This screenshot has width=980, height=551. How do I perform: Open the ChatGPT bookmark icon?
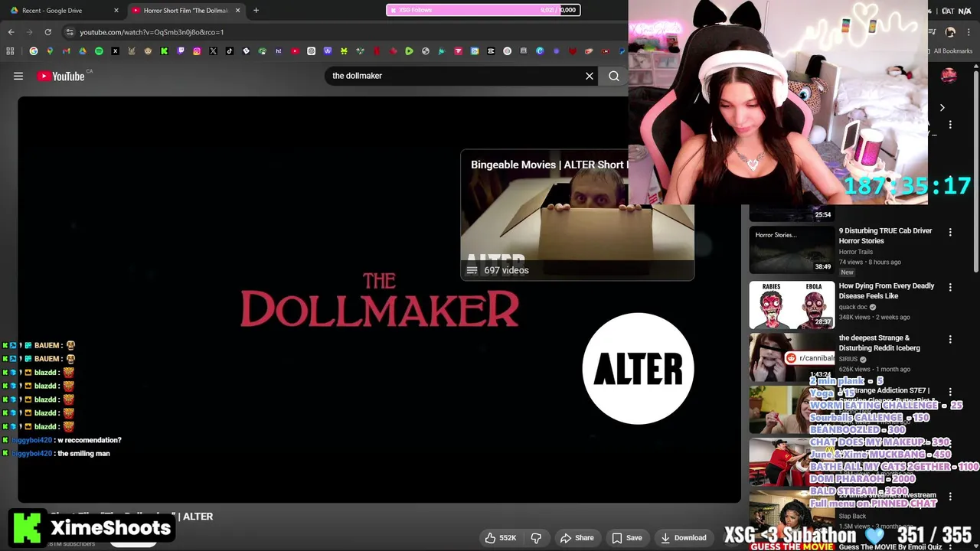pos(311,51)
